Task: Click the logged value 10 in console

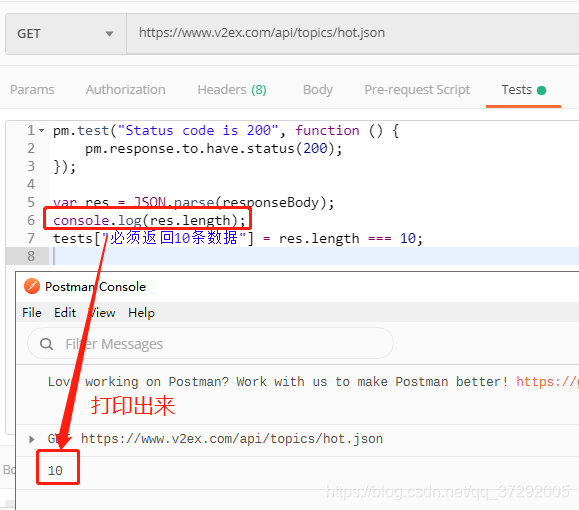Action: coord(55,470)
